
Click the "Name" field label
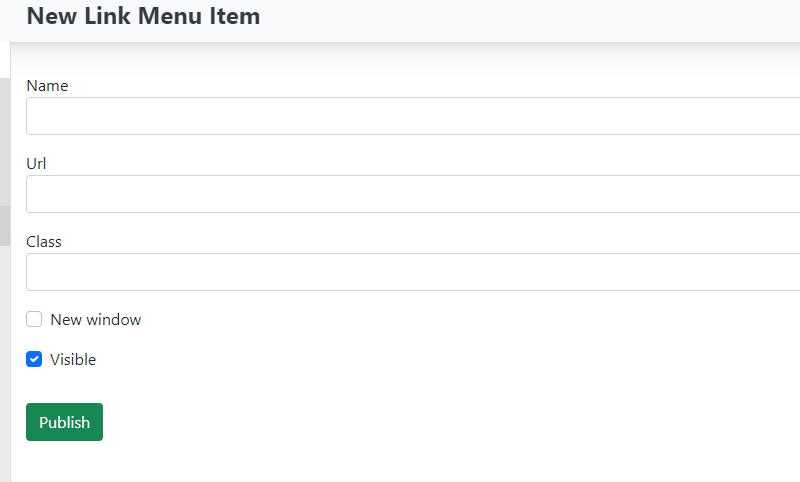point(47,86)
